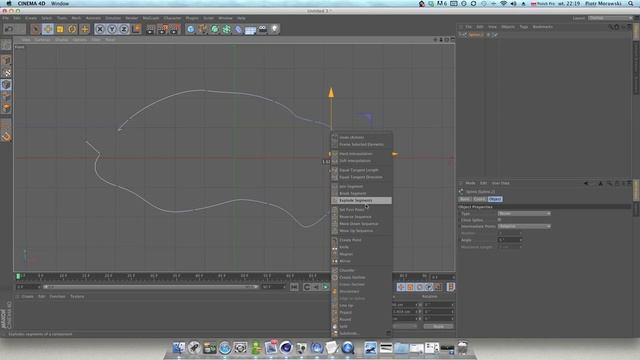Choose Chamfer from the context menu
Viewport: 640px width, 360px height.
point(362,270)
